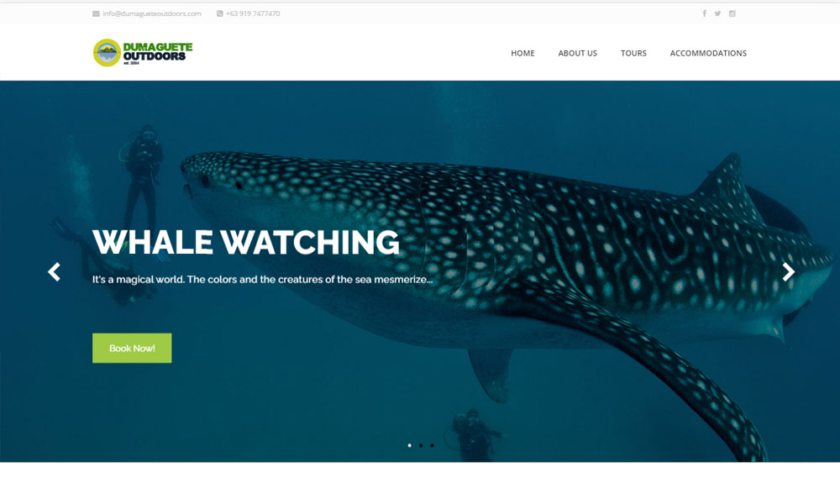Screen dimensions: 840x504
Task: Open the info@dumagueteoutdoors.com email link
Action: pyautogui.click(x=151, y=14)
